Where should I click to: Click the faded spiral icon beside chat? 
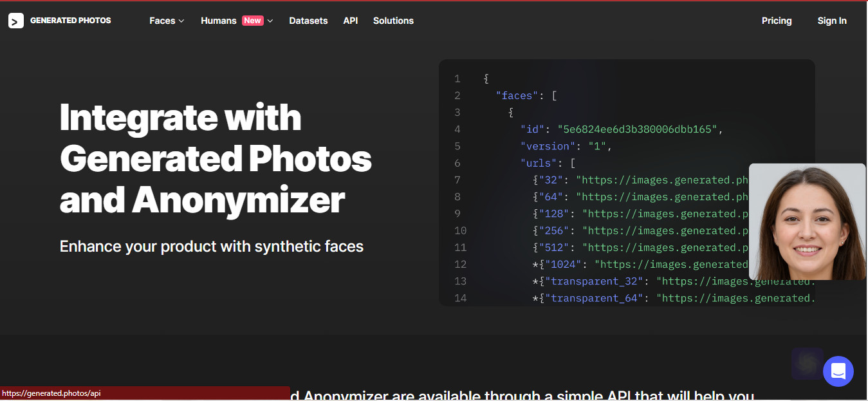808,364
